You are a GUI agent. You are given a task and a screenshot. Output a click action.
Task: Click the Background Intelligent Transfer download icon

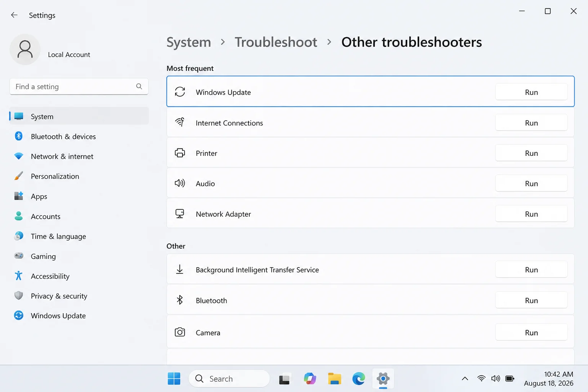click(x=180, y=269)
